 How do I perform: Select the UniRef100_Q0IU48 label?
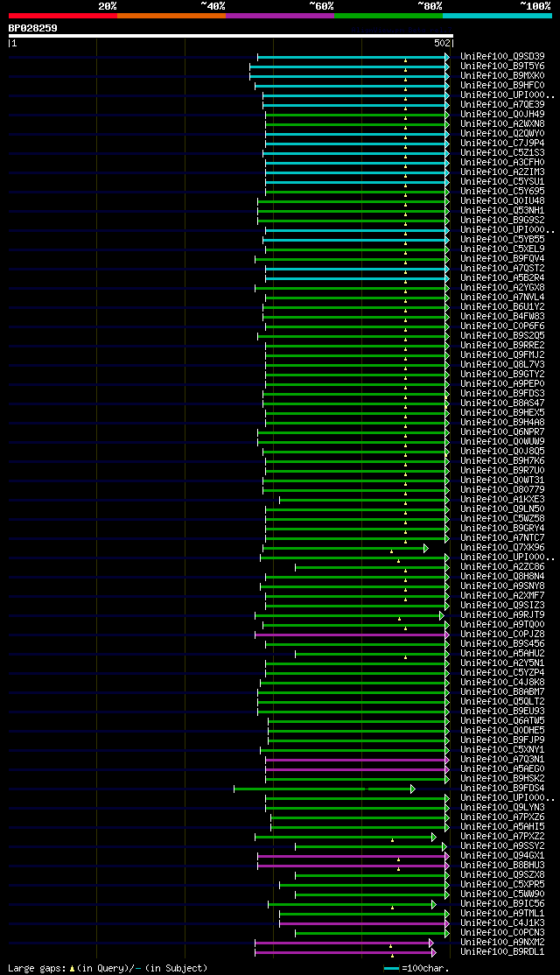(x=502, y=200)
